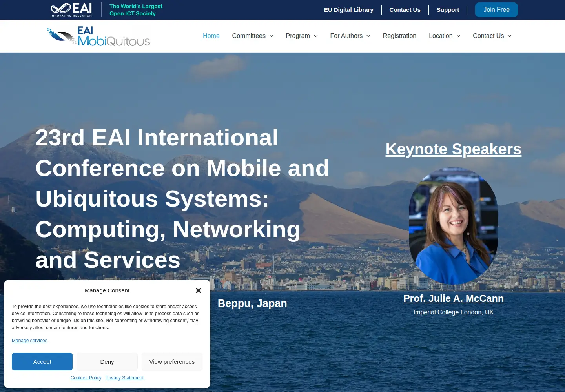Viewport: 565px width, 392px height.
Task: Open Support link in top bar
Action: [x=448, y=10]
